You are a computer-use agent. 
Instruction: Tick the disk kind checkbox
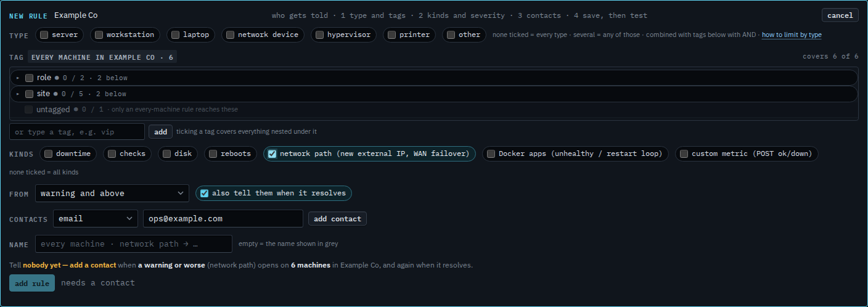pyautogui.click(x=166, y=154)
